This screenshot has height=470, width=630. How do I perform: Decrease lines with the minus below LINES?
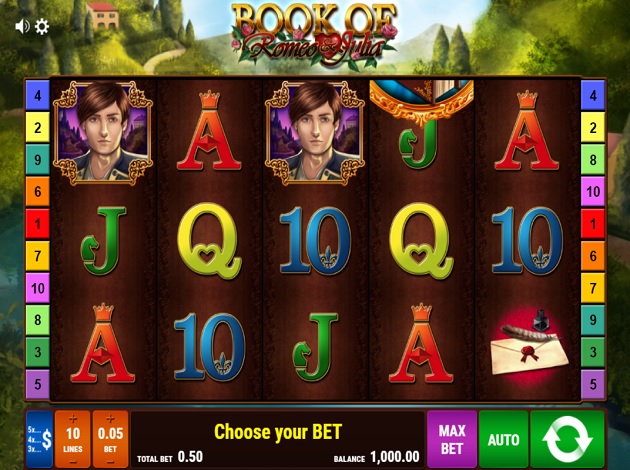[x=73, y=462]
